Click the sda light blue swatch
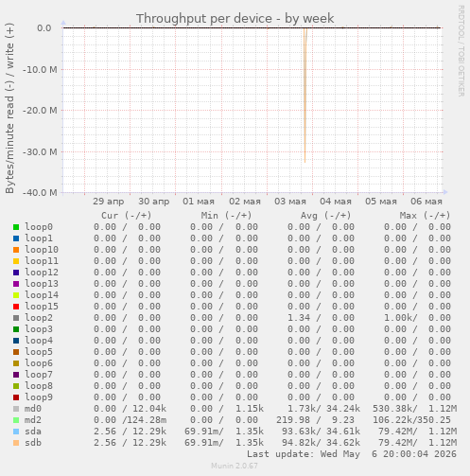Image resolution: width=470 pixels, height=476 pixels. [16, 432]
